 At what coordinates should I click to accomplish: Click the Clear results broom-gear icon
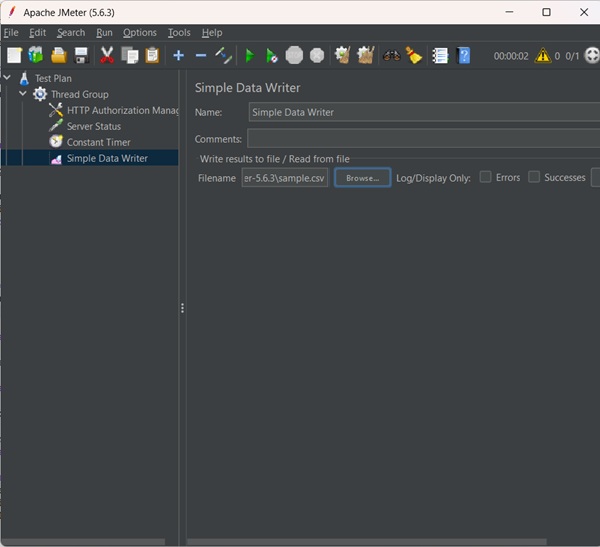click(343, 56)
